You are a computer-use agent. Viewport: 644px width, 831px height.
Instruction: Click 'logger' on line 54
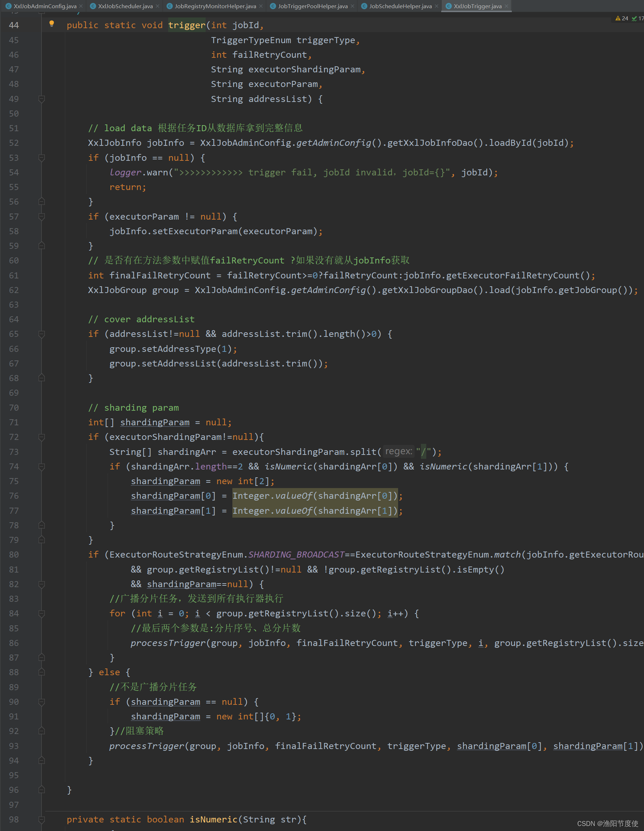click(125, 173)
